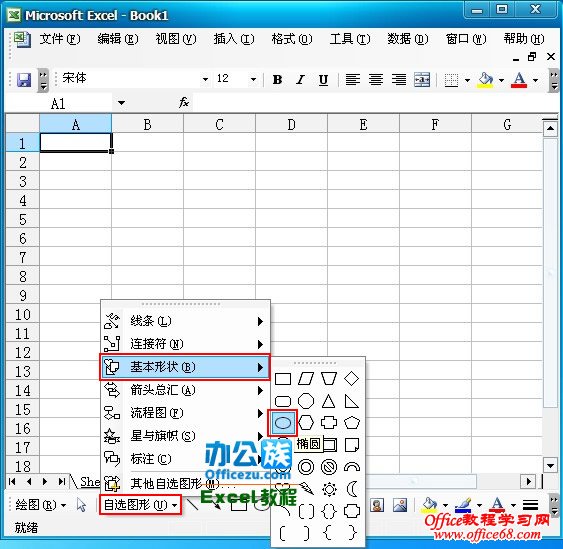This screenshot has height=549, width=563.
Task: Select the donut ring shape
Action: 306,467
